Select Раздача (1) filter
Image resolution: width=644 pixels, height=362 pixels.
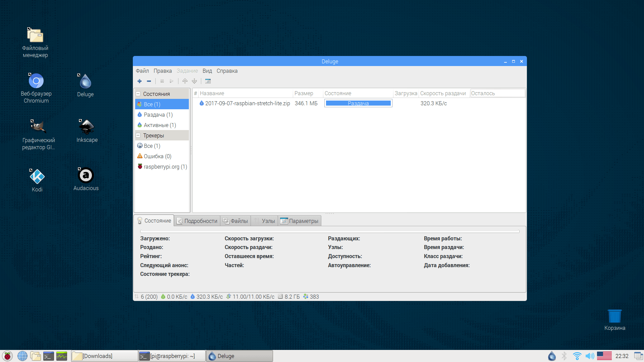point(158,115)
